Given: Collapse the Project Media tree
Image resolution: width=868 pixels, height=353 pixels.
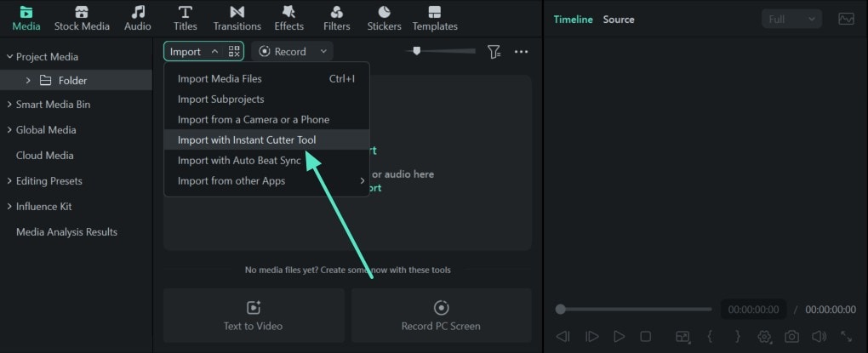Looking at the screenshot, I should pyautogui.click(x=9, y=56).
